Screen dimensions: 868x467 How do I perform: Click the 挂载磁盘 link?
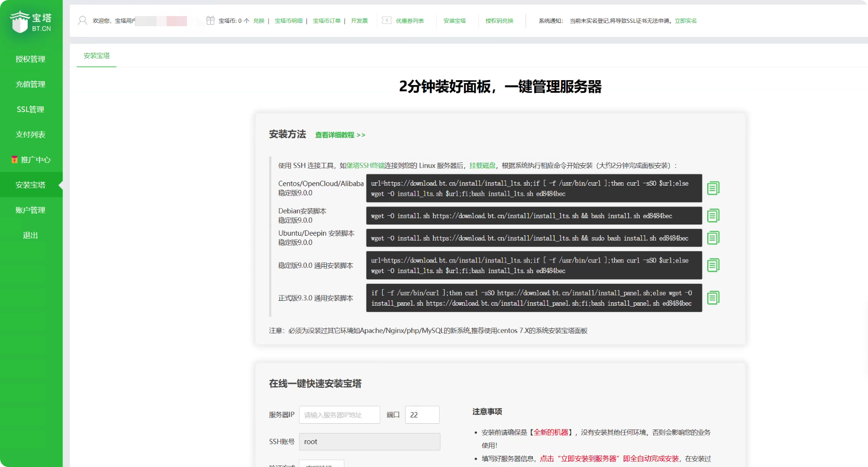tap(482, 166)
